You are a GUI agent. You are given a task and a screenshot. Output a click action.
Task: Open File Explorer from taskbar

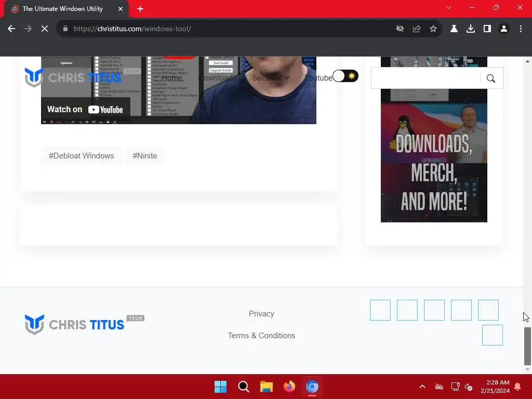pyautogui.click(x=267, y=387)
